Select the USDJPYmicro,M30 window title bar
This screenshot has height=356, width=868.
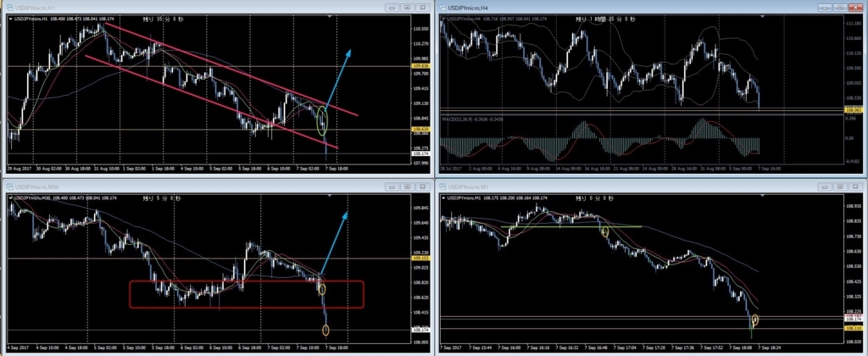(217, 186)
